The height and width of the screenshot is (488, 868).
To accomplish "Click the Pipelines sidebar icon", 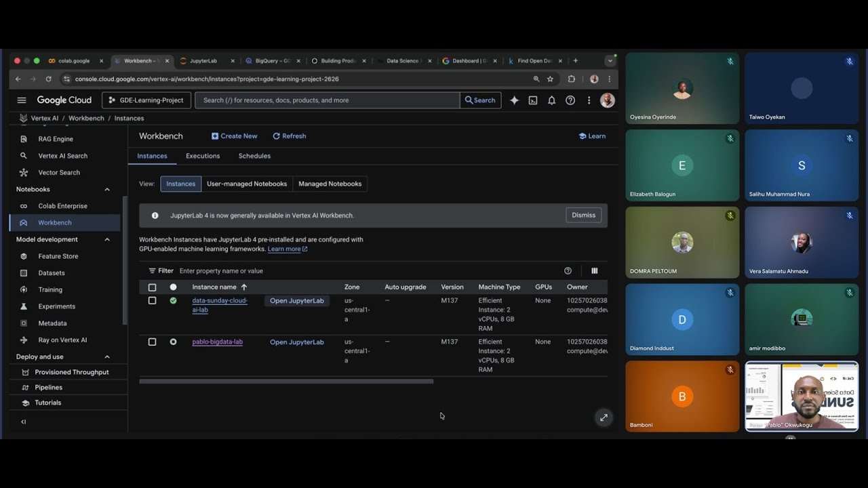I will coord(25,388).
